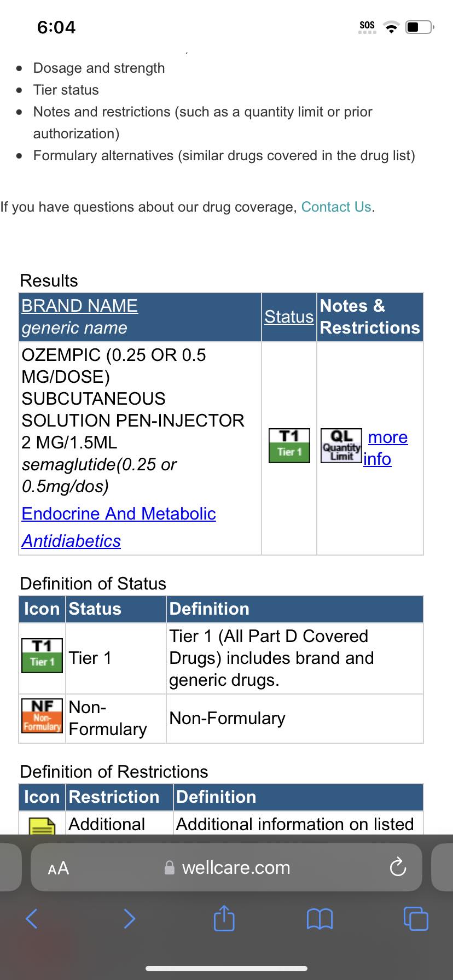
Task: Tap the QL Quantity Limit icon
Action: point(341,445)
